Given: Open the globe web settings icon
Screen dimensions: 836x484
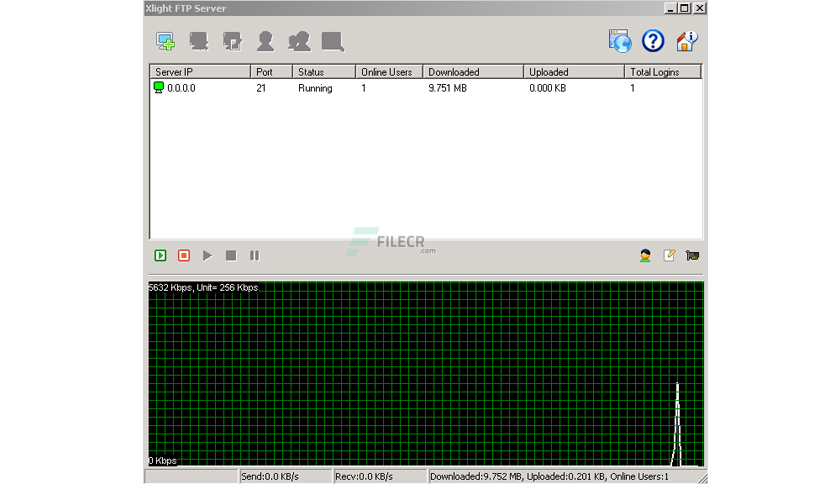Looking at the screenshot, I should click(620, 41).
